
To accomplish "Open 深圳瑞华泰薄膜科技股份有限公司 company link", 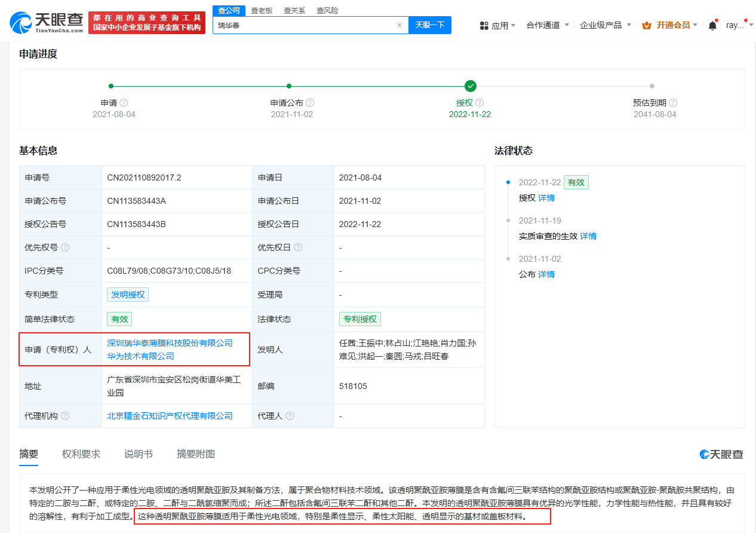I will 170,343.
